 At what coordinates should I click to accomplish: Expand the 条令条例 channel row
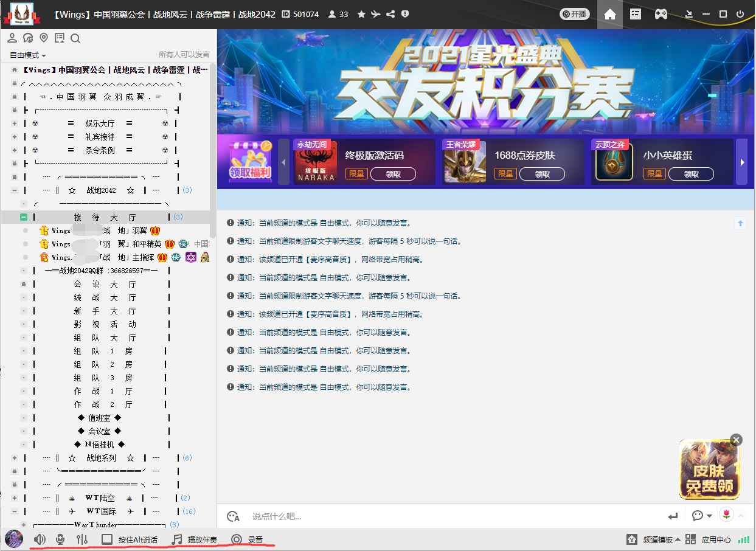point(15,150)
